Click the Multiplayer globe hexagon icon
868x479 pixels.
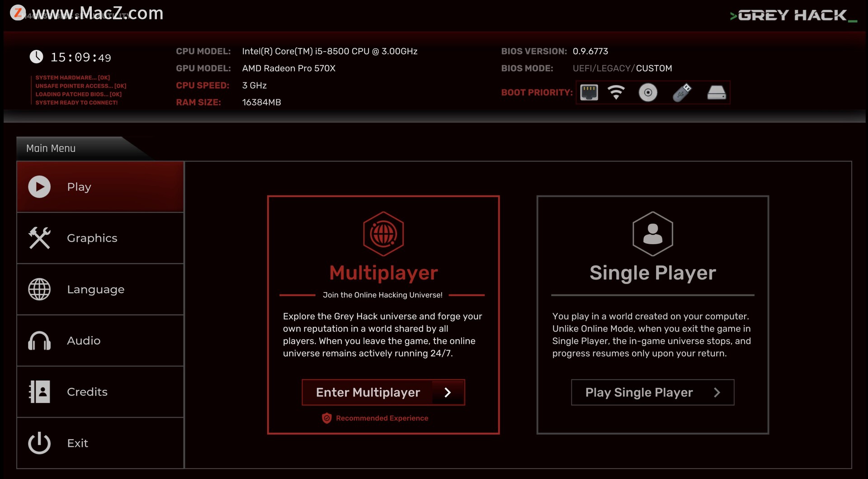(x=383, y=234)
